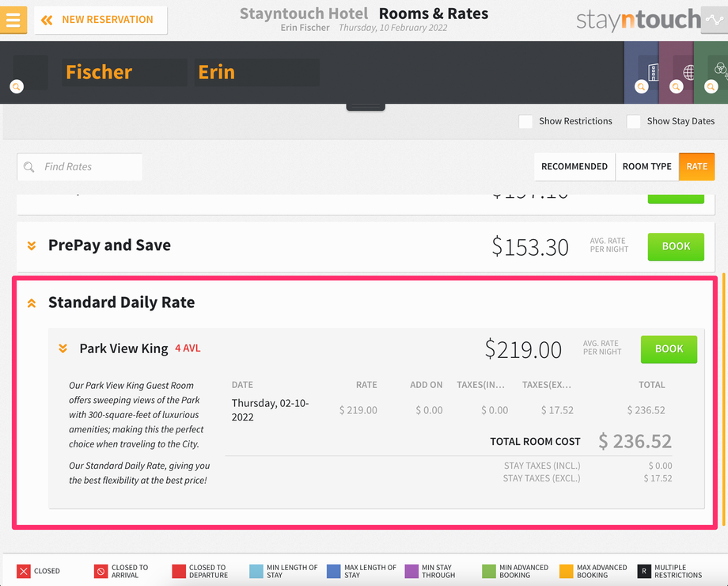Click the Find Rates search field

[79, 167]
